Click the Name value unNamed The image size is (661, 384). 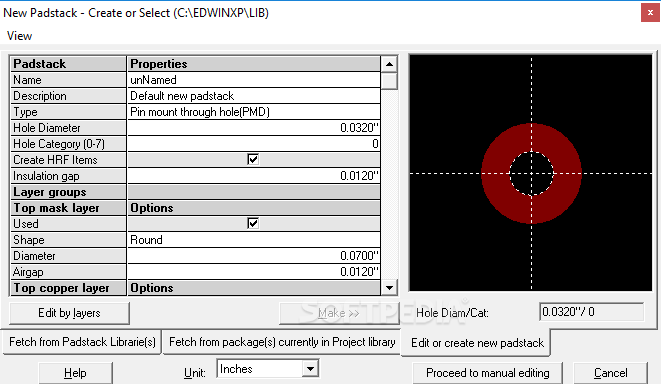pyautogui.click(x=254, y=80)
